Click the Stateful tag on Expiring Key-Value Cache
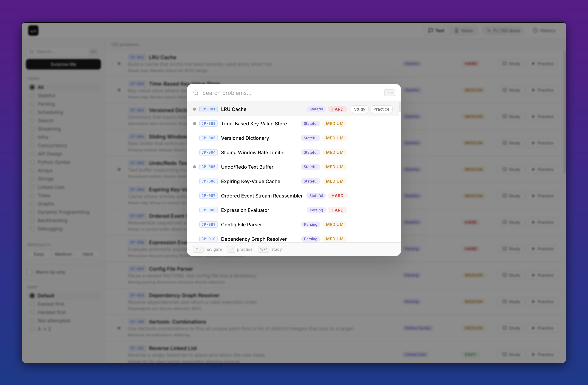The height and width of the screenshot is (385, 588). (310, 181)
